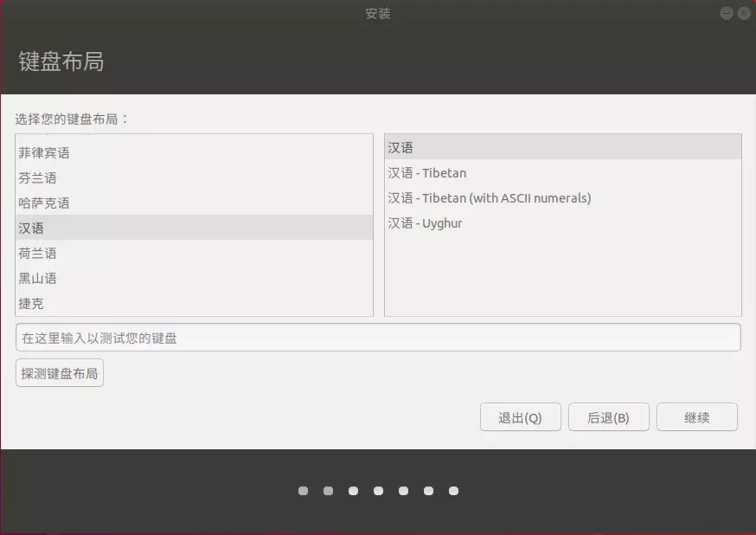
Task: Click 汉语 in the left language list
Action: [31, 228]
